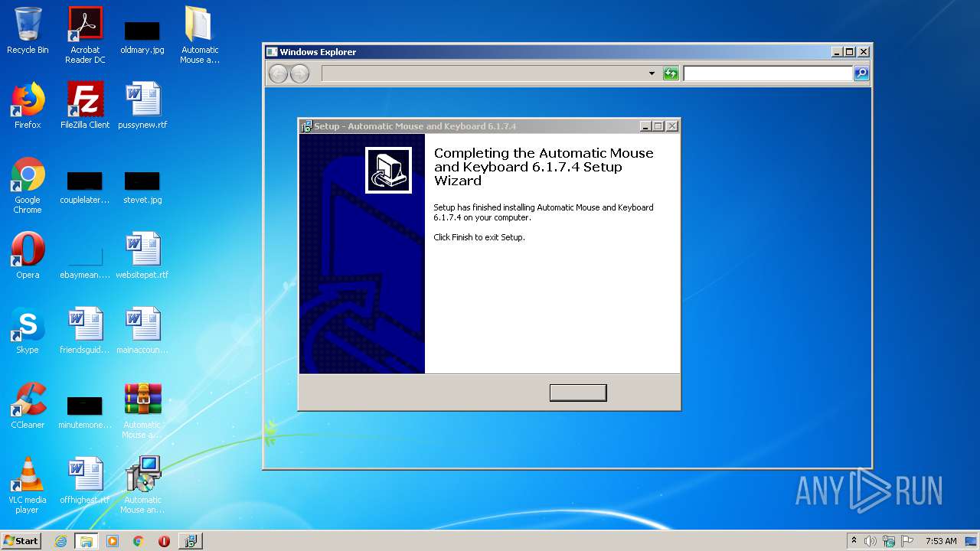Minimize the Windows Explorer window

click(837, 52)
